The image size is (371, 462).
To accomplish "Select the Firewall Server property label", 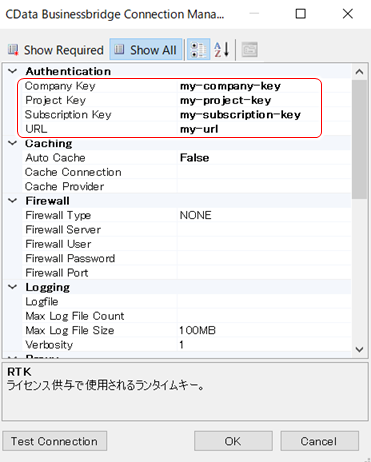I will tap(63, 230).
